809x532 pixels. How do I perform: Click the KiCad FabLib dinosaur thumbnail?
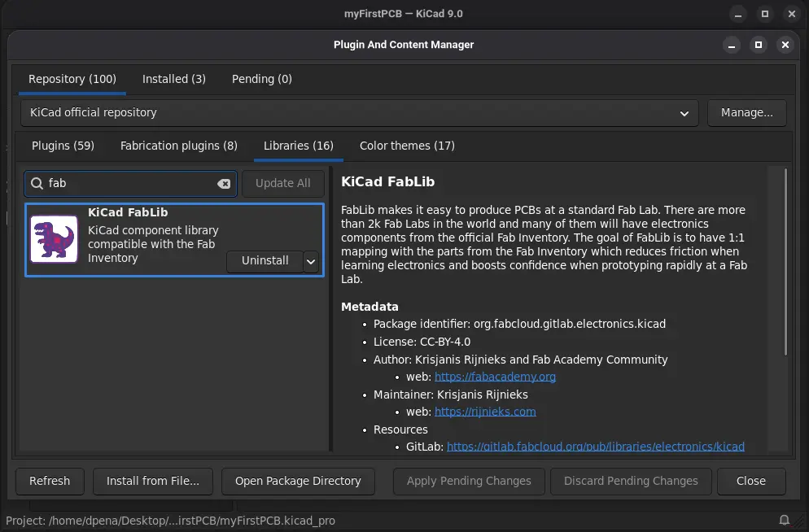click(x=54, y=239)
